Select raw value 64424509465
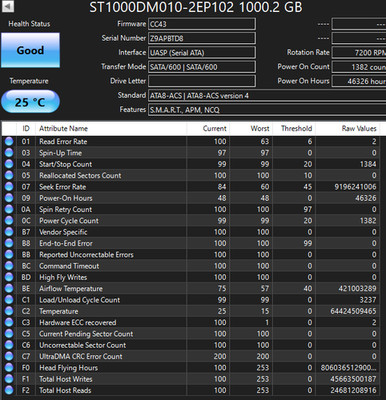Screen dimensions: 386x400 (x=353, y=311)
